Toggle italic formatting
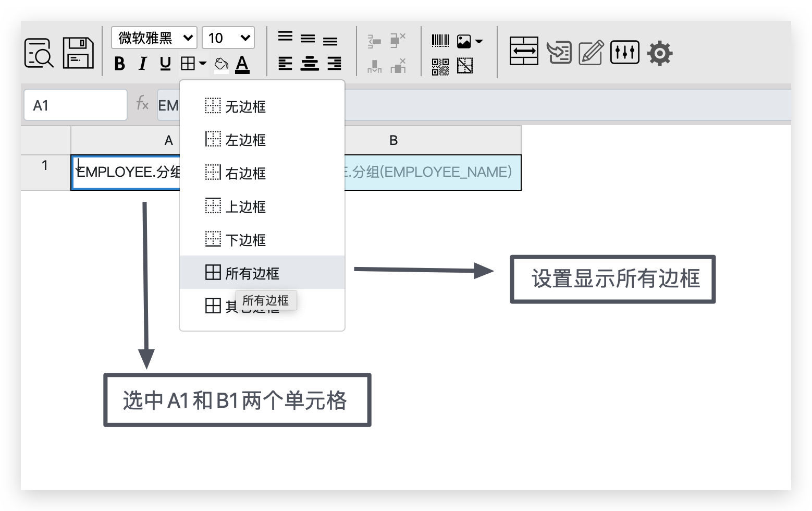812x511 pixels. 142,64
